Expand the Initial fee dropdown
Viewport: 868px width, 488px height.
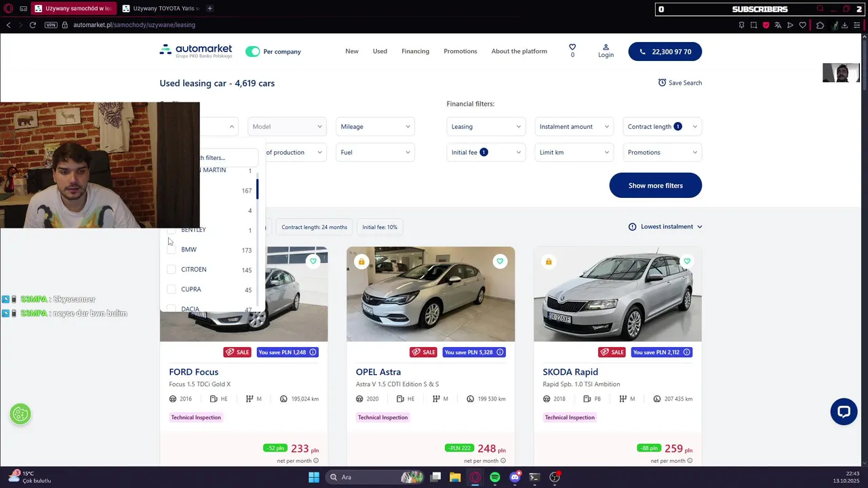(x=486, y=152)
